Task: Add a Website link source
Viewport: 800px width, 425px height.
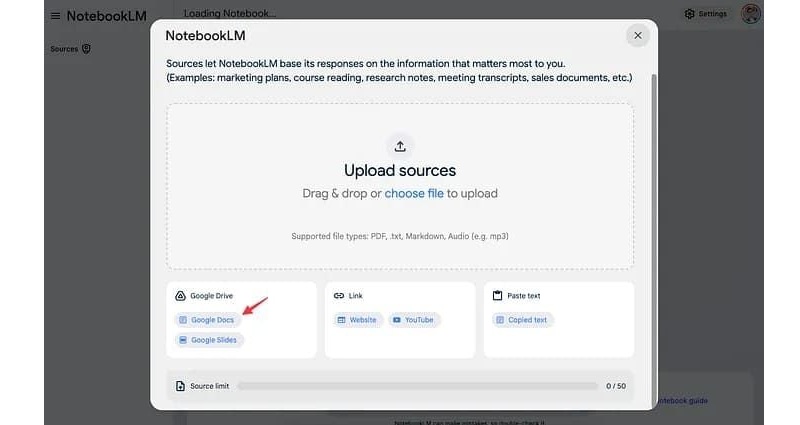Action: [357, 320]
